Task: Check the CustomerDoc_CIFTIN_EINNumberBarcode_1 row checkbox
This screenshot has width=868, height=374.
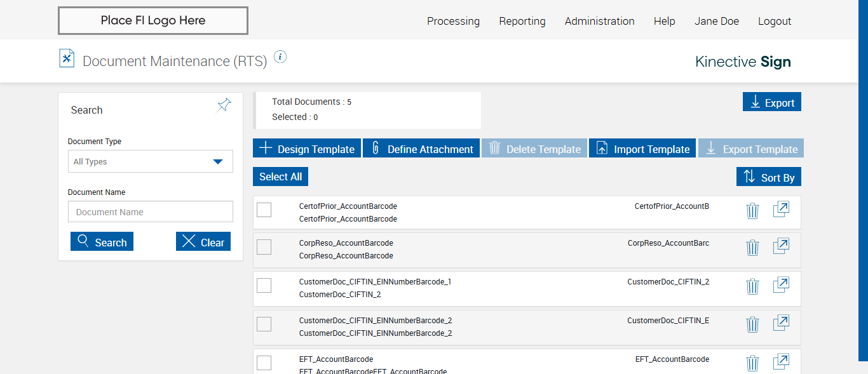Action: [264, 286]
